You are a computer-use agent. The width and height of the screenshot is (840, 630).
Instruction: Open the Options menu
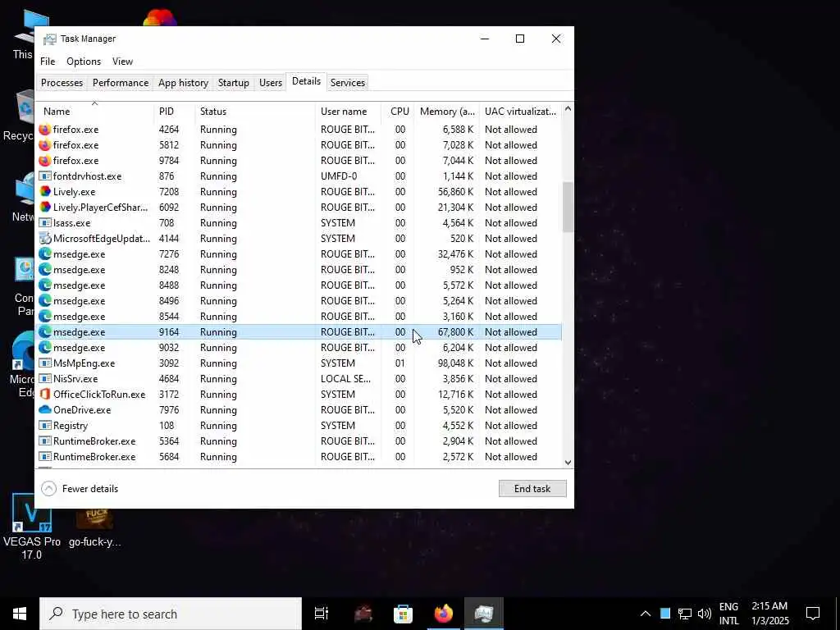[84, 62]
